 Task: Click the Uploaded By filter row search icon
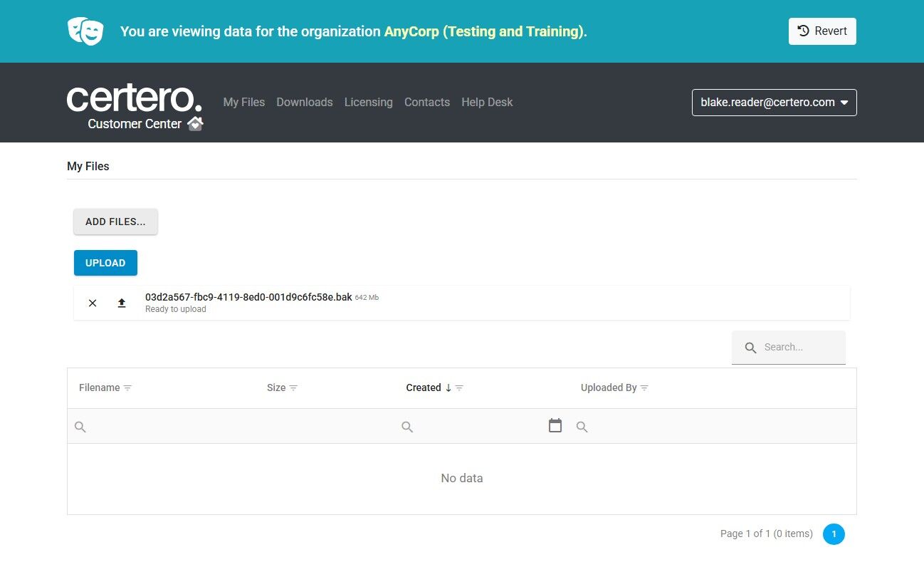tap(582, 427)
